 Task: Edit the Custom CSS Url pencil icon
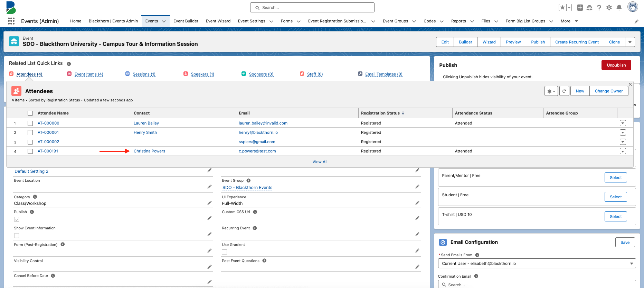pyautogui.click(x=417, y=218)
